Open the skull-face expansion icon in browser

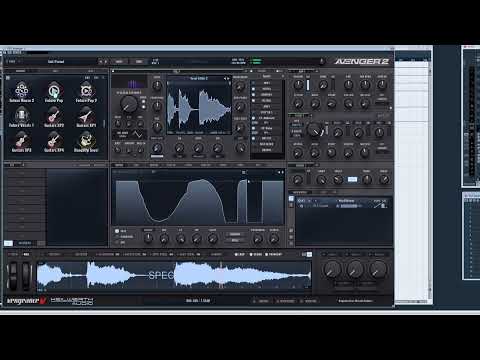[x=86, y=141]
